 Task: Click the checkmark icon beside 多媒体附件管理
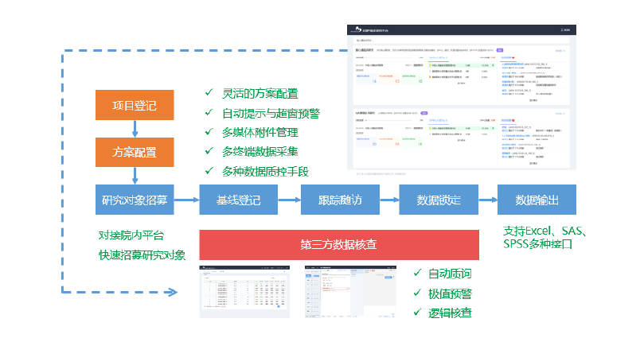click(209, 131)
